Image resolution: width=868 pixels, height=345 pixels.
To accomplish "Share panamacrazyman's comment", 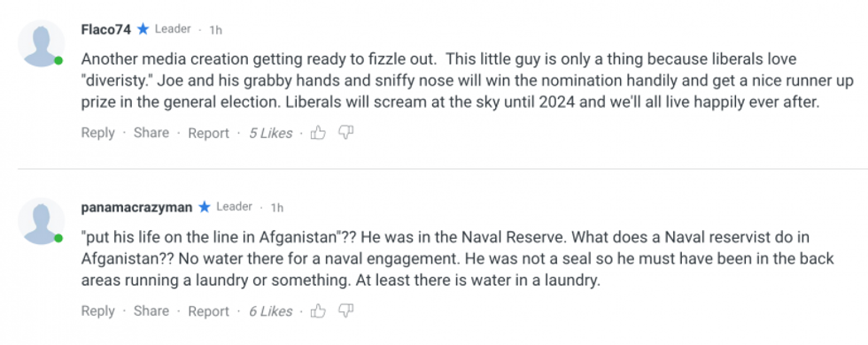I will point(151,311).
